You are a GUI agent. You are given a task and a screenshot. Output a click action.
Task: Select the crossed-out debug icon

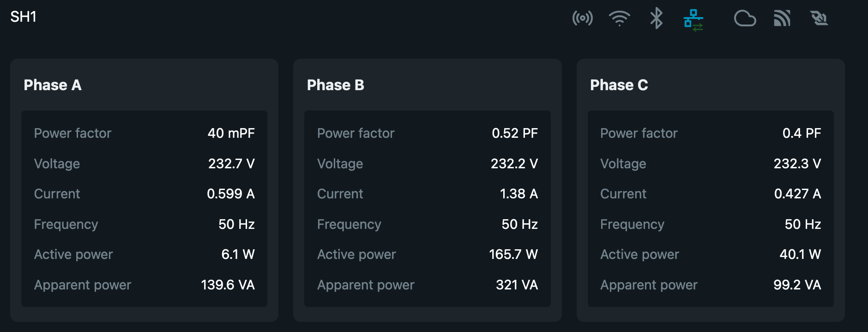(x=819, y=18)
